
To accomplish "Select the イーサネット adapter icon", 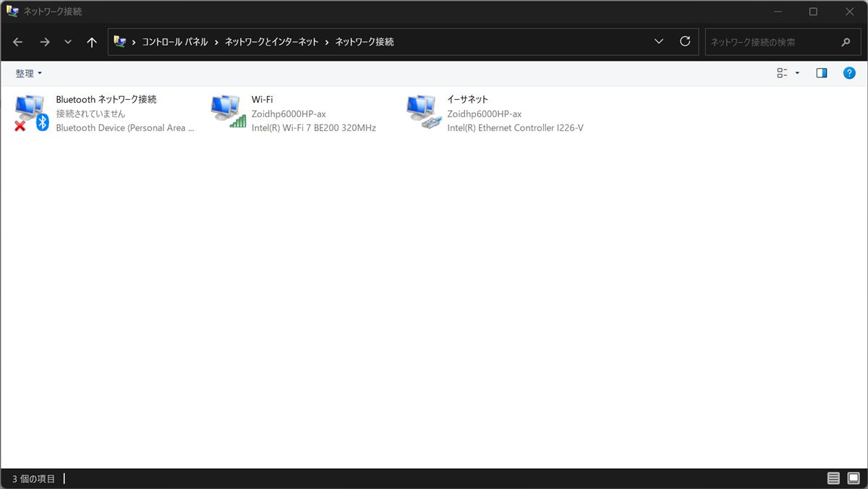I will point(424,113).
